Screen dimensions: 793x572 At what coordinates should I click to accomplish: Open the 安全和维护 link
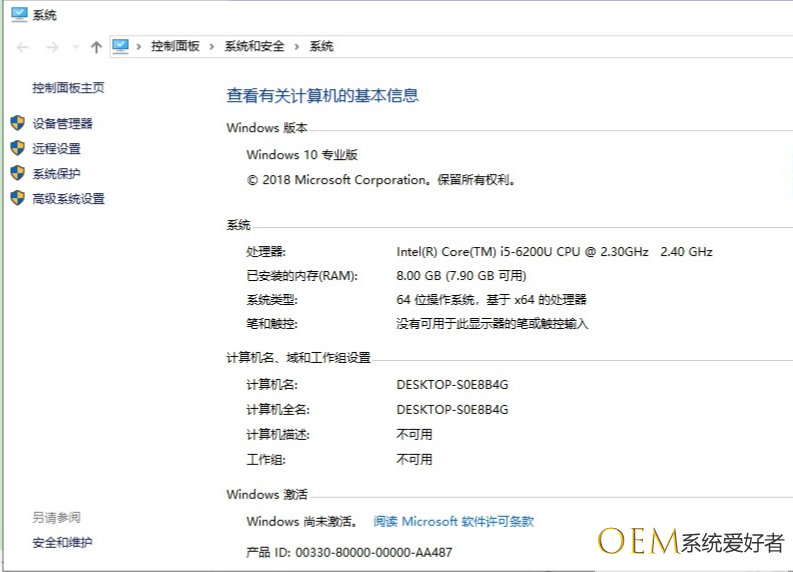click(x=62, y=543)
